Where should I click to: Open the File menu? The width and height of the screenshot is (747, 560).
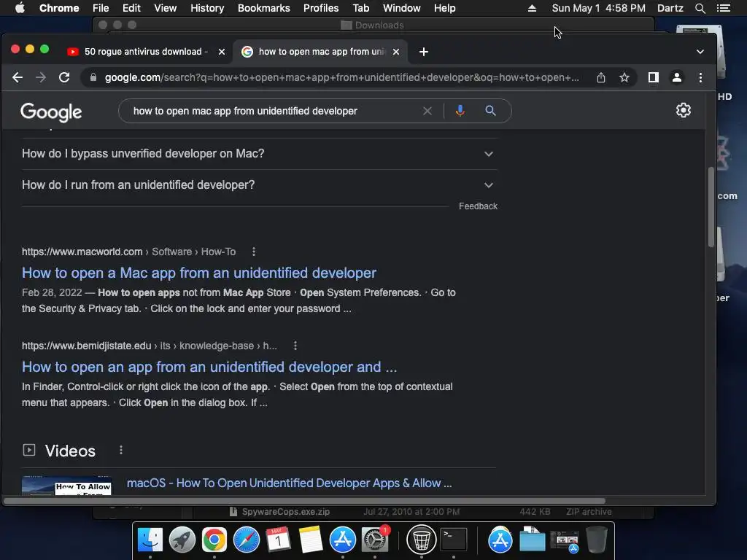coord(101,8)
